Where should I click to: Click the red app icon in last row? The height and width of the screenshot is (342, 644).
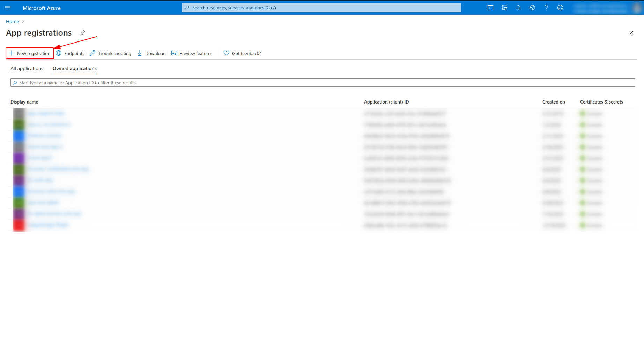pyautogui.click(x=19, y=225)
